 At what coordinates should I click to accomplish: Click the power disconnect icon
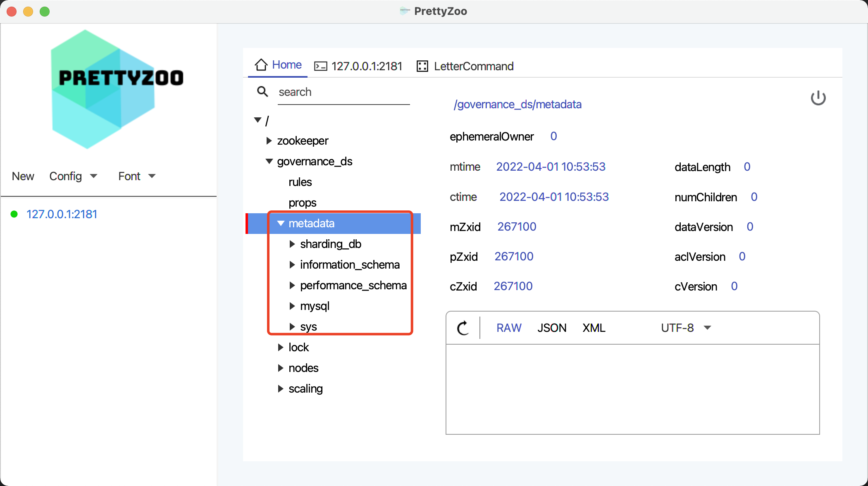818,98
